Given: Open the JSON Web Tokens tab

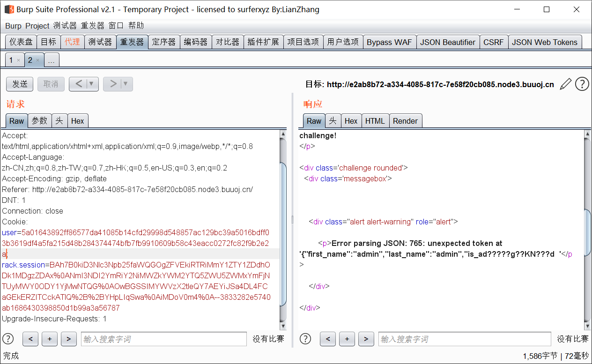Looking at the screenshot, I should coord(545,42).
